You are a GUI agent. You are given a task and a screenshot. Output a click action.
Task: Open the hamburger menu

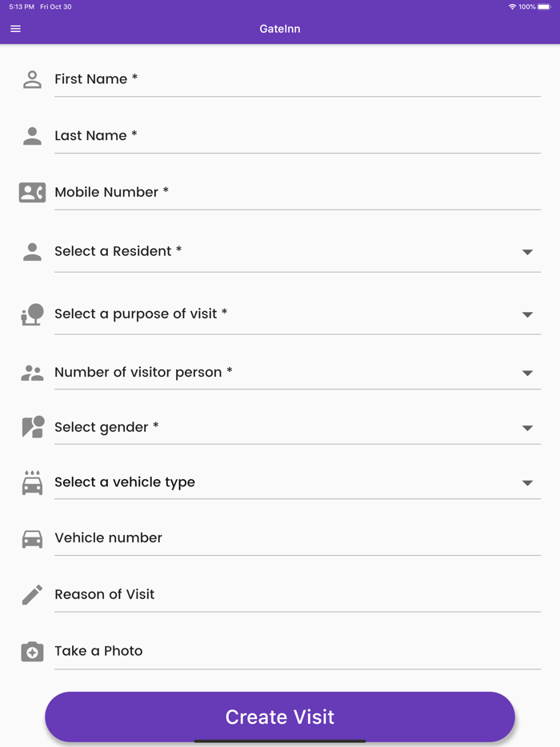(x=15, y=29)
